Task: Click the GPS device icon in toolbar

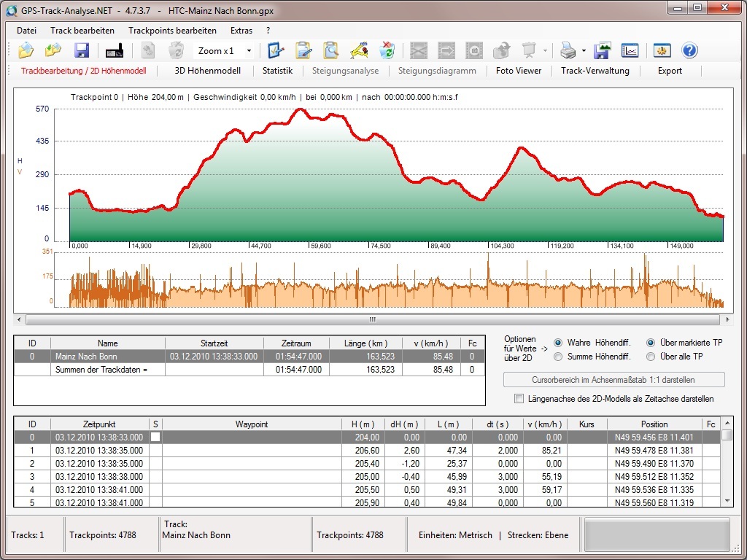Action: [x=115, y=50]
